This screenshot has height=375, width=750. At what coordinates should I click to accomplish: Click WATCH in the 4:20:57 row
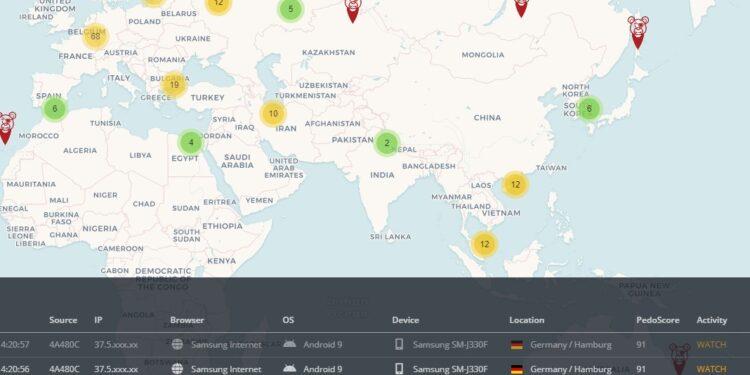pos(711,344)
